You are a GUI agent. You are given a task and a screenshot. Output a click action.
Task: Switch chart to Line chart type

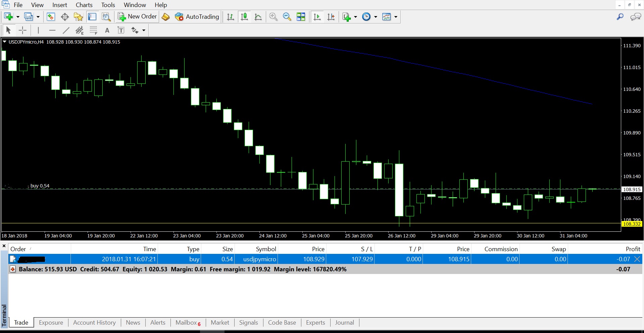258,17
